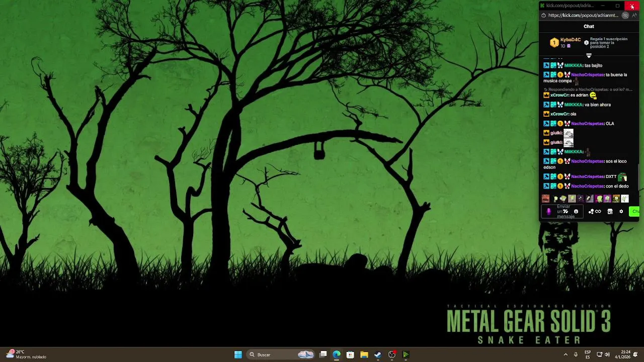Open the ESP ES language switcher
Screen dimensions: 644x362
pyautogui.click(x=588, y=354)
